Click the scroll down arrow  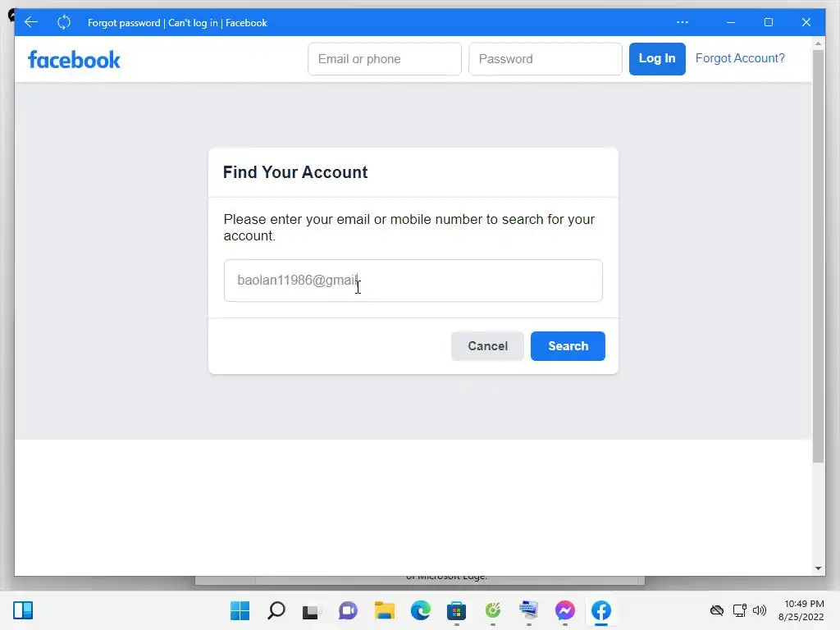(818, 568)
